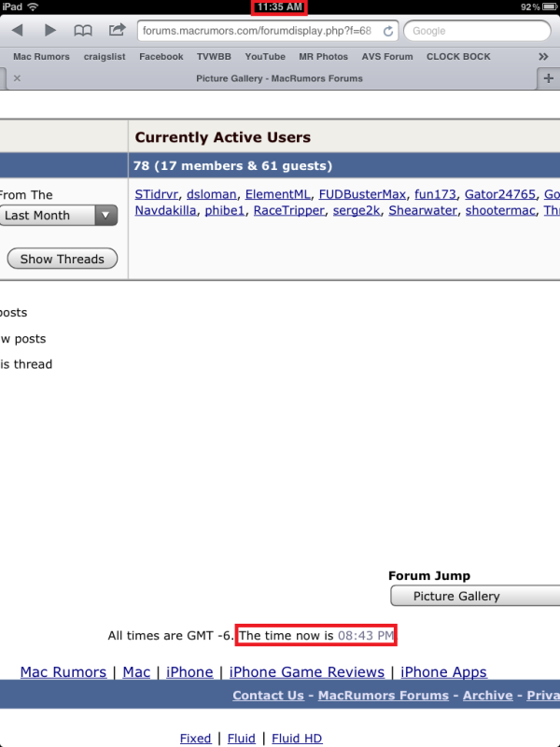This screenshot has width=560, height=747.
Task: Click the 78 (17 members & 61 guests) text
Action: tap(232, 166)
